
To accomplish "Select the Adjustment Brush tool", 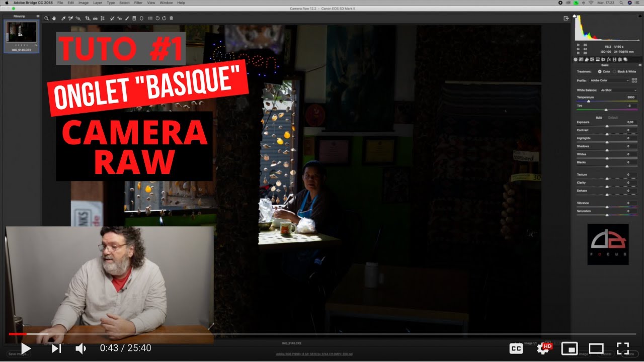I will [x=127, y=18].
